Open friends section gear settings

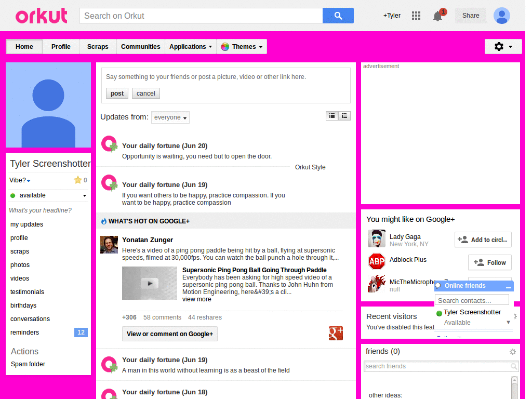tap(513, 352)
